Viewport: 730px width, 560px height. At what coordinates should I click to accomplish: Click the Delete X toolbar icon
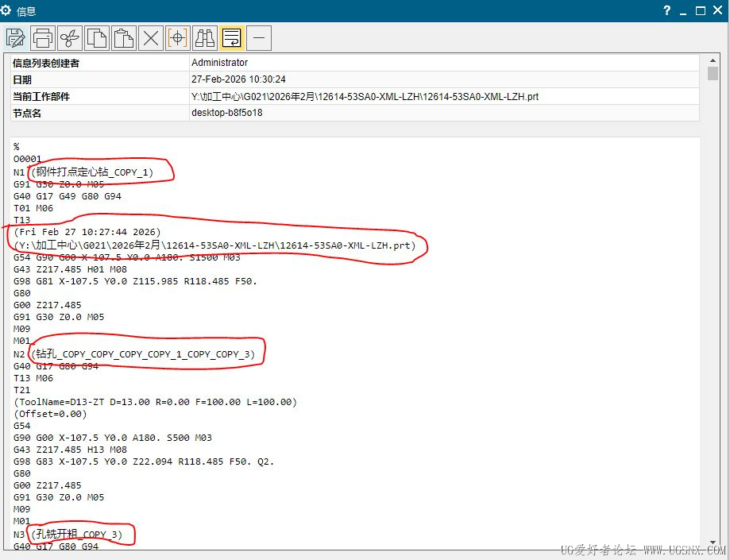[x=151, y=38]
